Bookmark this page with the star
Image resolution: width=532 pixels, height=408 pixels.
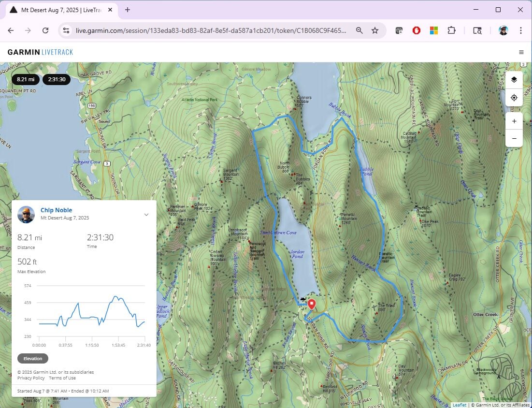[x=375, y=30]
